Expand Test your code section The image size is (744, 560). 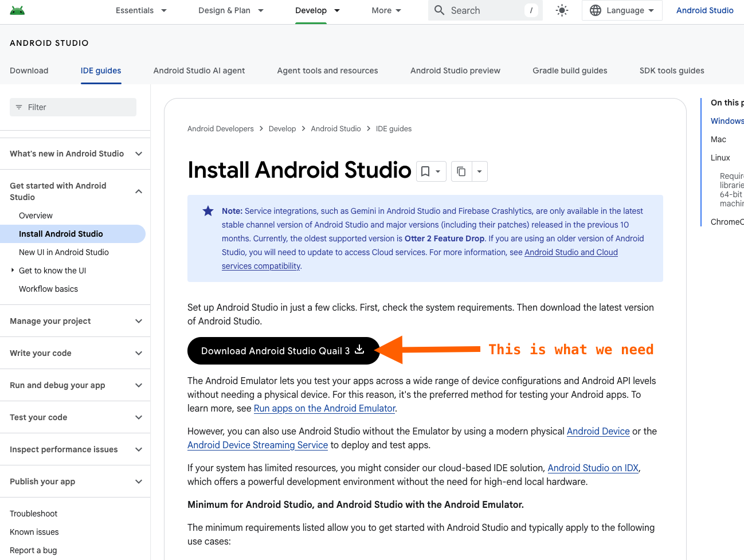click(75, 417)
